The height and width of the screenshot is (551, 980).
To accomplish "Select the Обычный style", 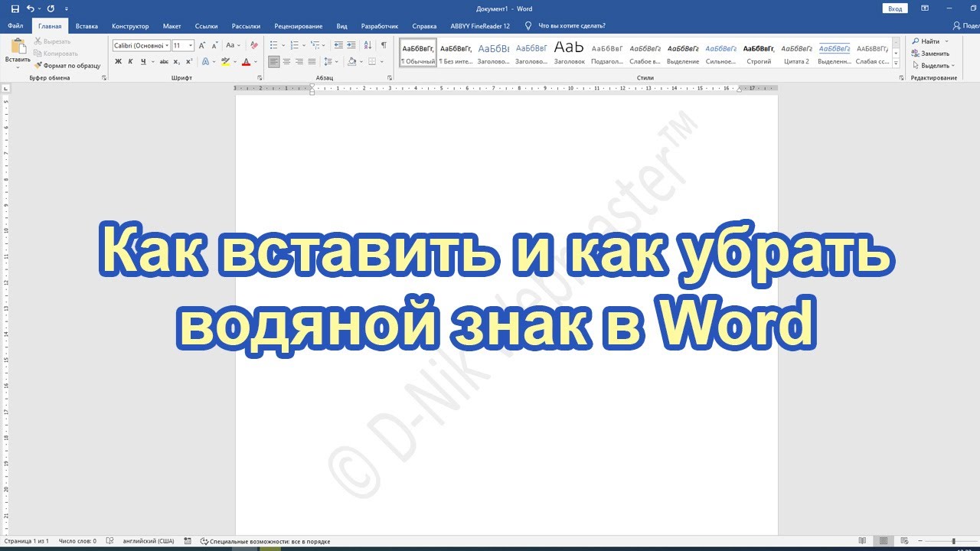I will [418, 53].
